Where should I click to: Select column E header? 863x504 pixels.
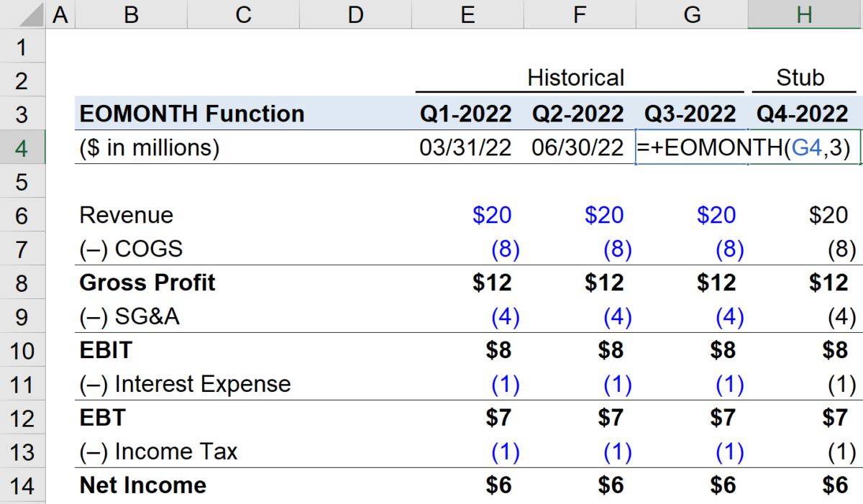467,12
